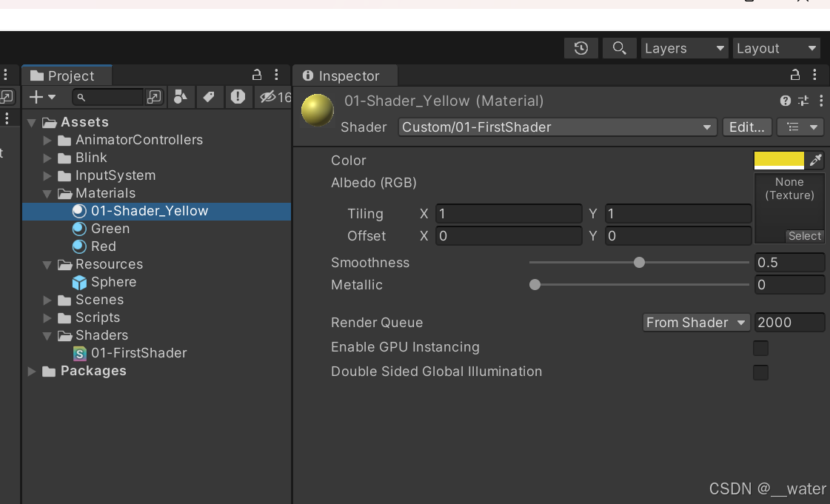Screen dimensions: 830x504
Task: Enable GPU Instancing checkbox
Action: tap(760, 348)
